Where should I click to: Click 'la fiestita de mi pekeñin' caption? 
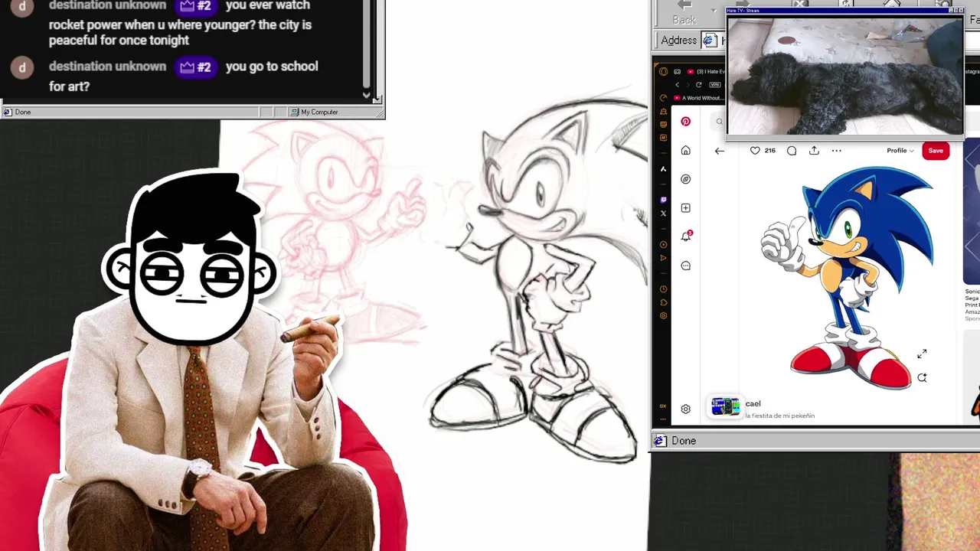click(780, 416)
